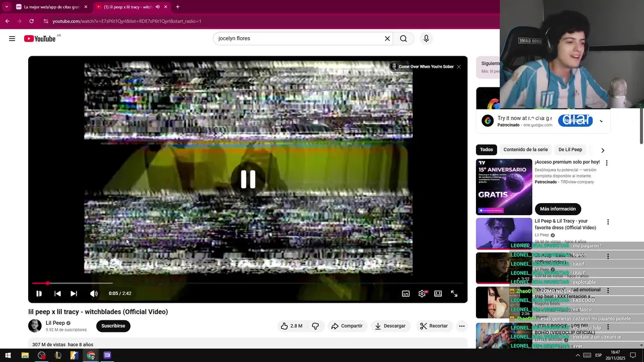Screen dimensions: 644x362
Task: Reload the page
Action: click(x=31, y=21)
